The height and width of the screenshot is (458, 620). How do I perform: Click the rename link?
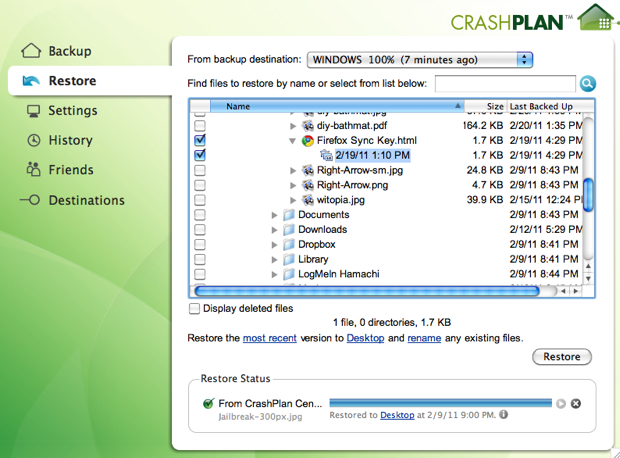[x=424, y=339]
